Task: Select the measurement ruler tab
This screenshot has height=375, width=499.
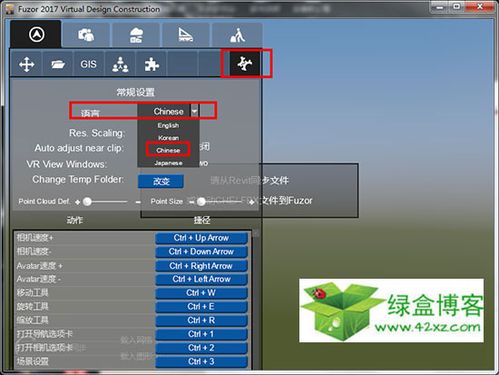Action: 186,35
